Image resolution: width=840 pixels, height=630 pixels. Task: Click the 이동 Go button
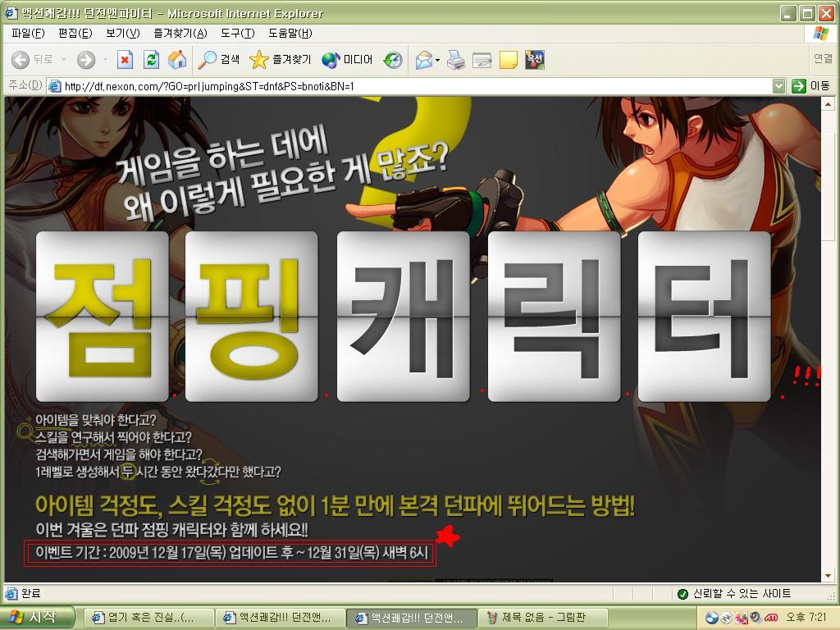810,85
